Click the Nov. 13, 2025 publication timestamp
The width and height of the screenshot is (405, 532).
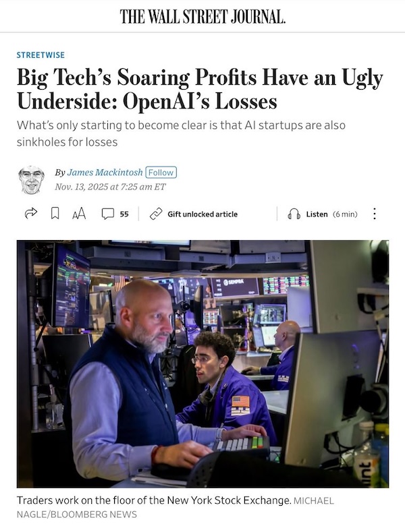pyautogui.click(x=111, y=187)
